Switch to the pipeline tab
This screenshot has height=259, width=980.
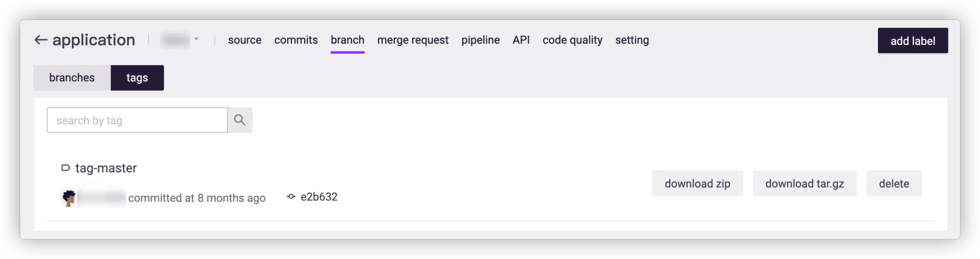(480, 40)
